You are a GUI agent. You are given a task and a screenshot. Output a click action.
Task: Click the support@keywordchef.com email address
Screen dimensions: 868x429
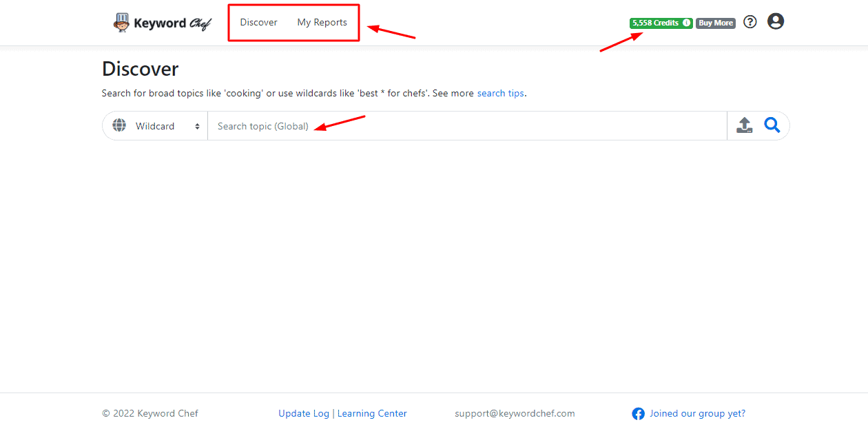pyautogui.click(x=515, y=414)
